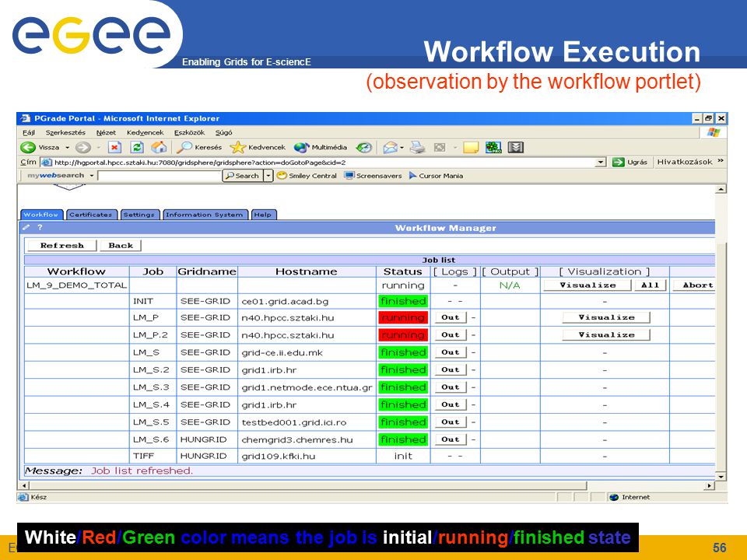Expand the Hivatkozások links chevron
747x560 pixels.
(x=721, y=161)
